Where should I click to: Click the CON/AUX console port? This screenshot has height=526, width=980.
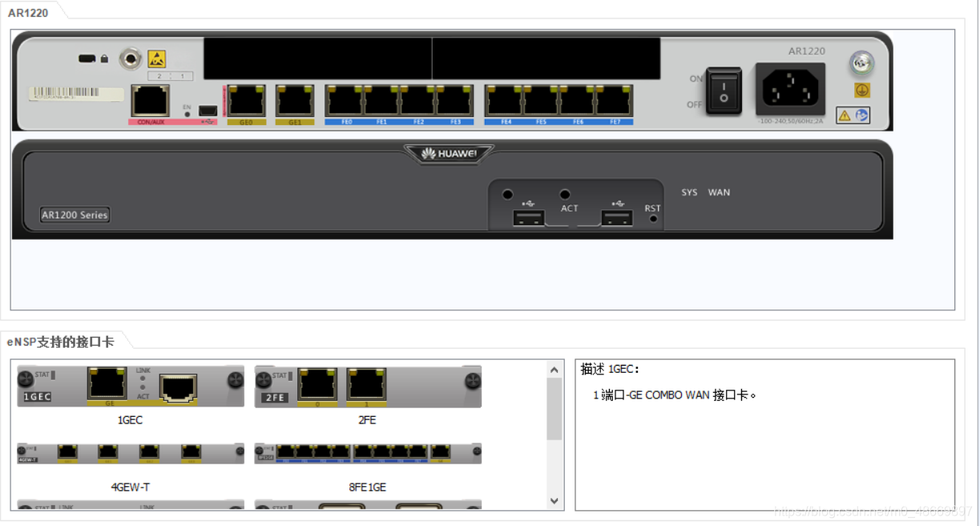click(150, 101)
